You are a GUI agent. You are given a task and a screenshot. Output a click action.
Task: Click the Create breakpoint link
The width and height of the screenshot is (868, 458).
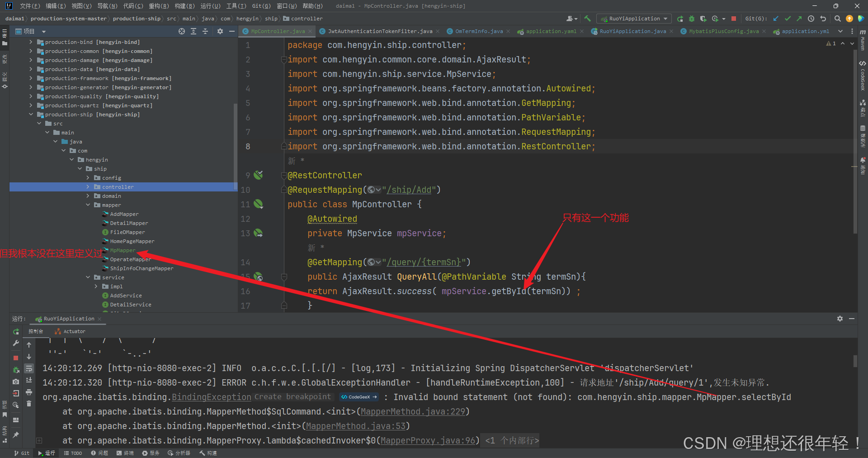click(292, 396)
